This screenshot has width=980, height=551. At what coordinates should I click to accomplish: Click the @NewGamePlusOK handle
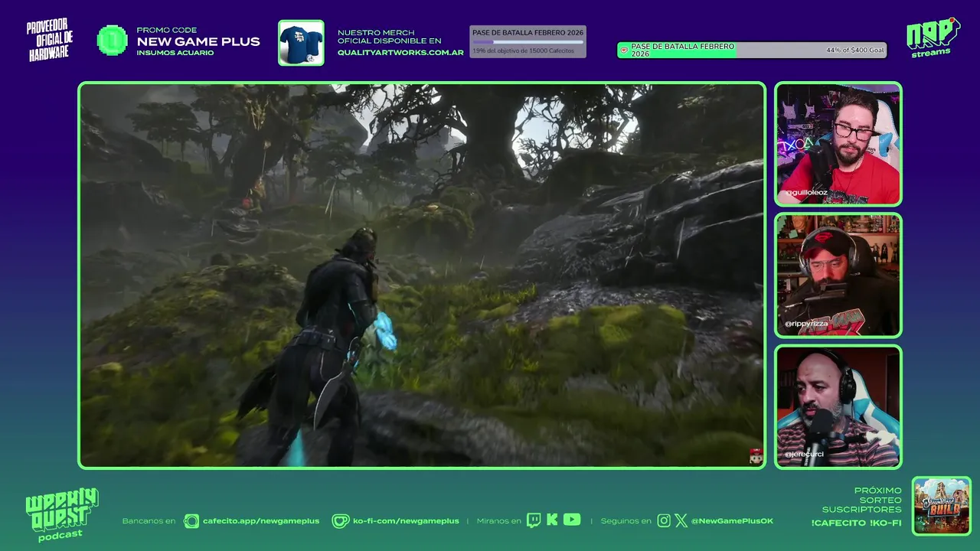[732, 521]
